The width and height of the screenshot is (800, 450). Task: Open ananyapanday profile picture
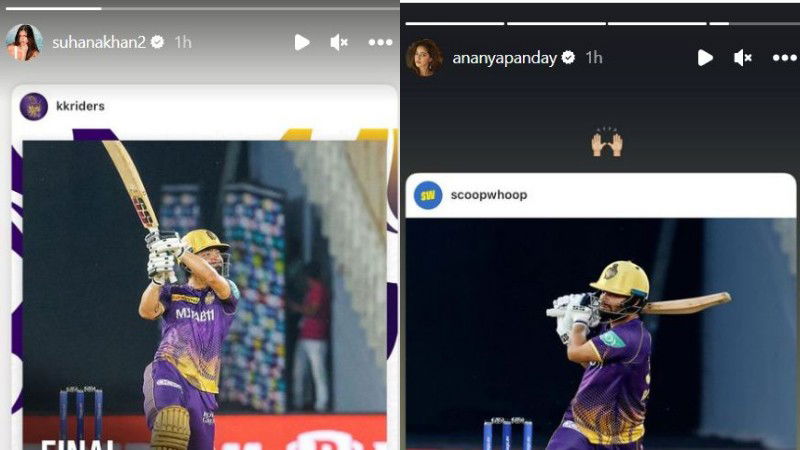coord(424,58)
